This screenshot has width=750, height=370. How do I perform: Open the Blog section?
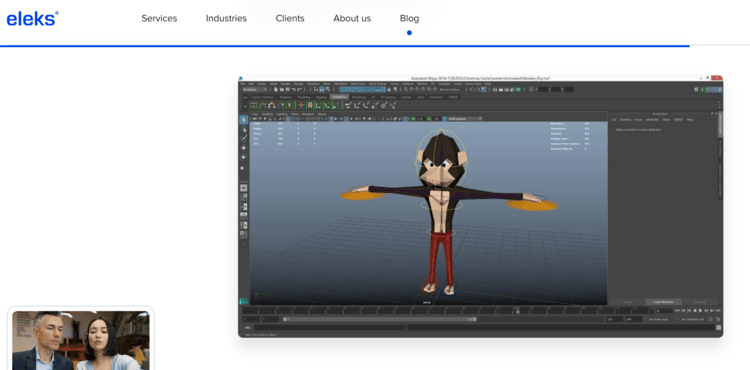409,19
